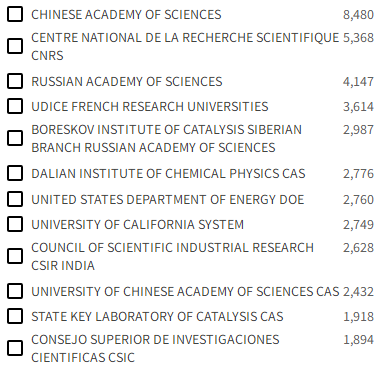
Task: Toggle the CSIR India checkbox
Action: click(15, 256)
